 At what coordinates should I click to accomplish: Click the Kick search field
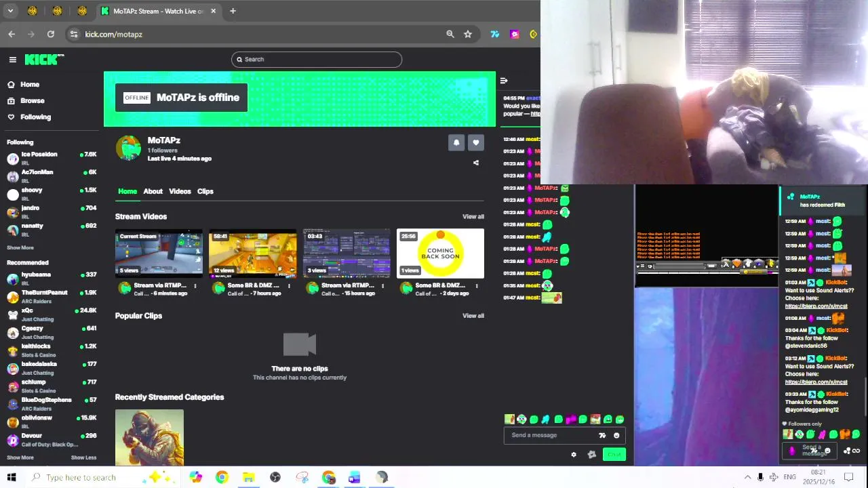[x=316, y=60]
